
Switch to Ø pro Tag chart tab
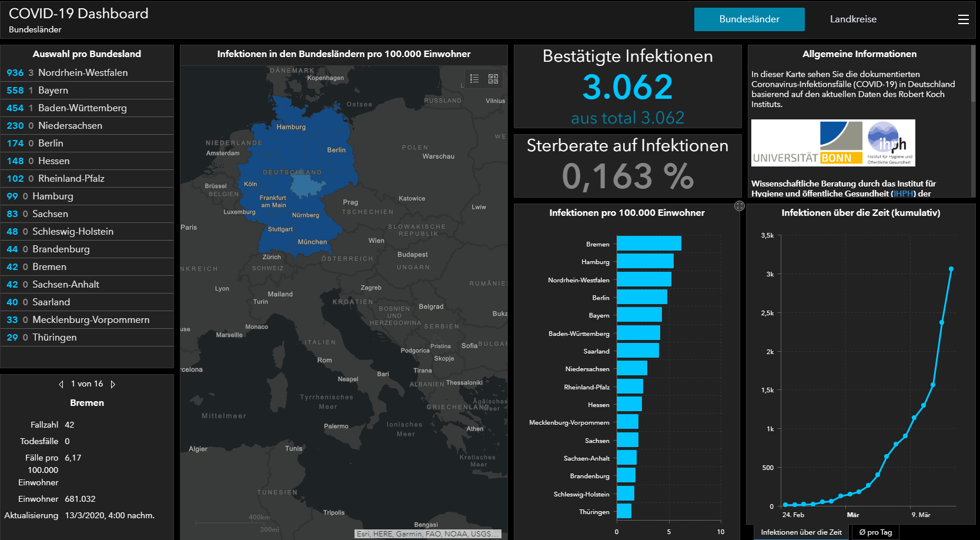875,532
